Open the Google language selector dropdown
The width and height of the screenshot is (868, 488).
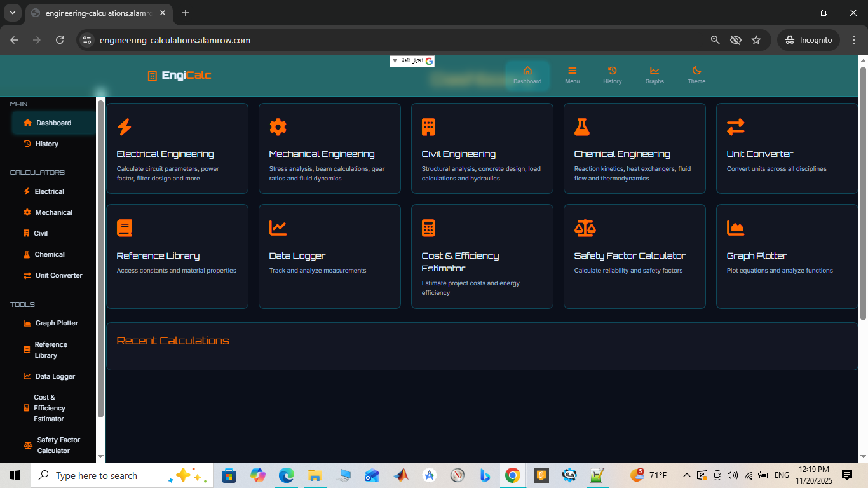click(412, 61)
